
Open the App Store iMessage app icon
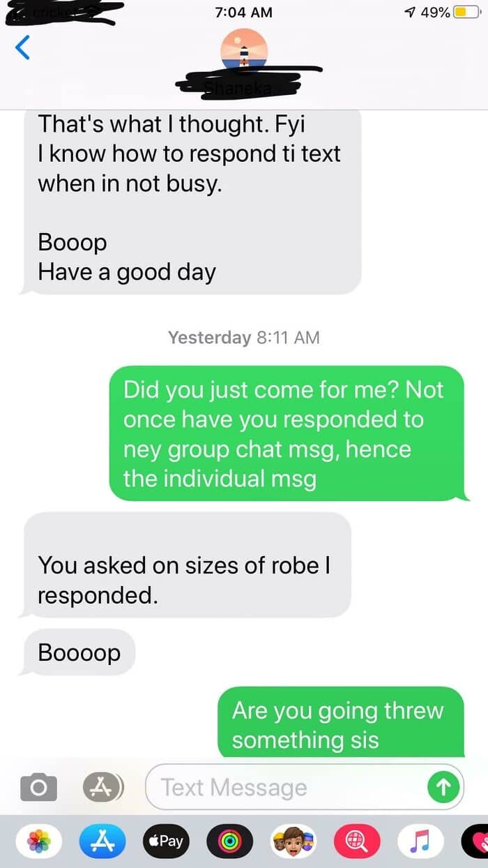click(x=102, y=841)
